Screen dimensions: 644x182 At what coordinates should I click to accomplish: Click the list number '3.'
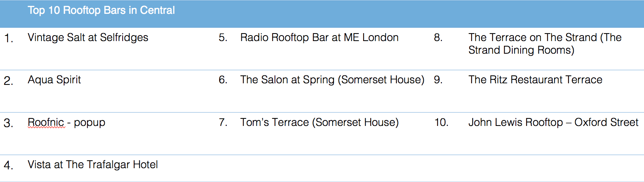tap(9, 124)
